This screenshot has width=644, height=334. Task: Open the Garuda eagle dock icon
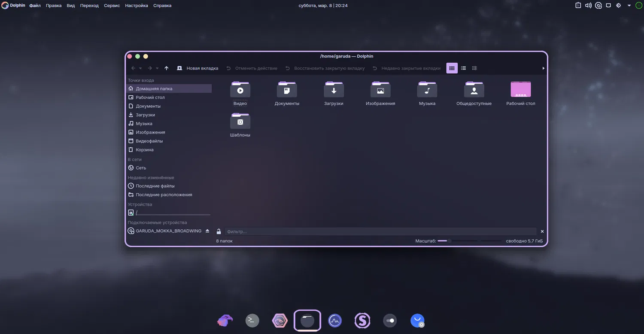point(225,320)
